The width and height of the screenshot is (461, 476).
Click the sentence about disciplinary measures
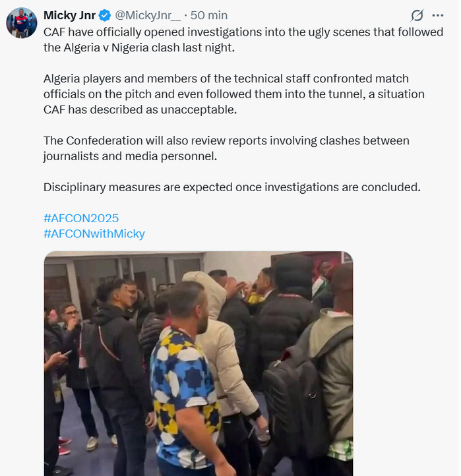click(x=231, y=187)
